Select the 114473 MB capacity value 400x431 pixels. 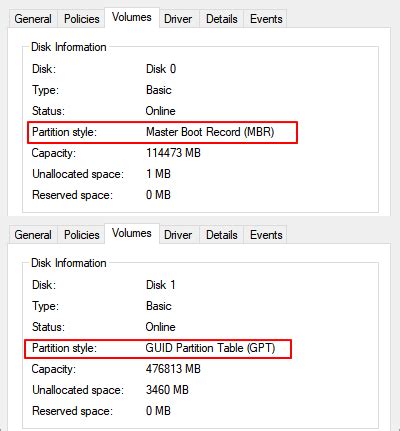[x=173, y=153]
